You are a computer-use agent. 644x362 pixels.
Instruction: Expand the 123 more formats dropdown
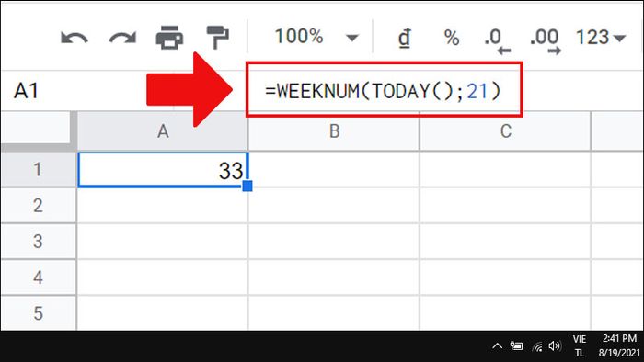601,38
